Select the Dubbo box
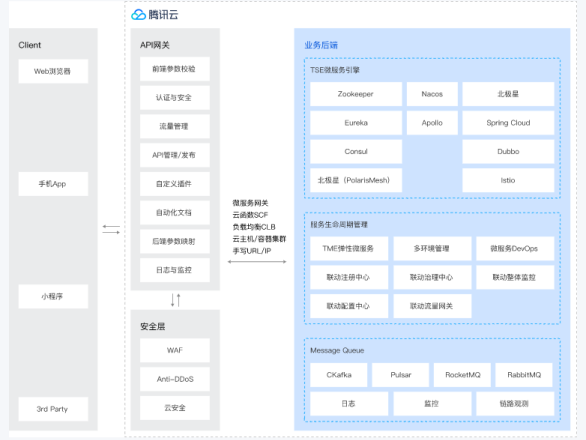Viewport: 586px width, 440px height. (x=508, y=151)
